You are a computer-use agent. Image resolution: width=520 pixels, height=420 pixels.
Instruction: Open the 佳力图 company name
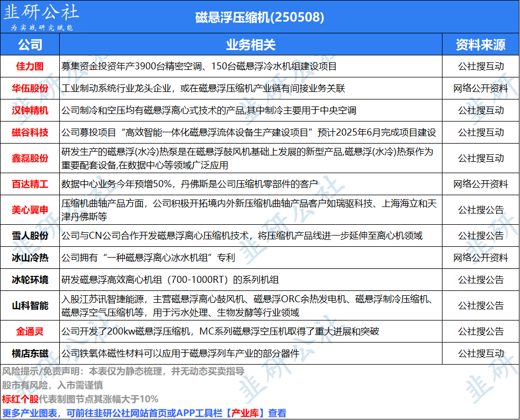click(x=30, y=67)
